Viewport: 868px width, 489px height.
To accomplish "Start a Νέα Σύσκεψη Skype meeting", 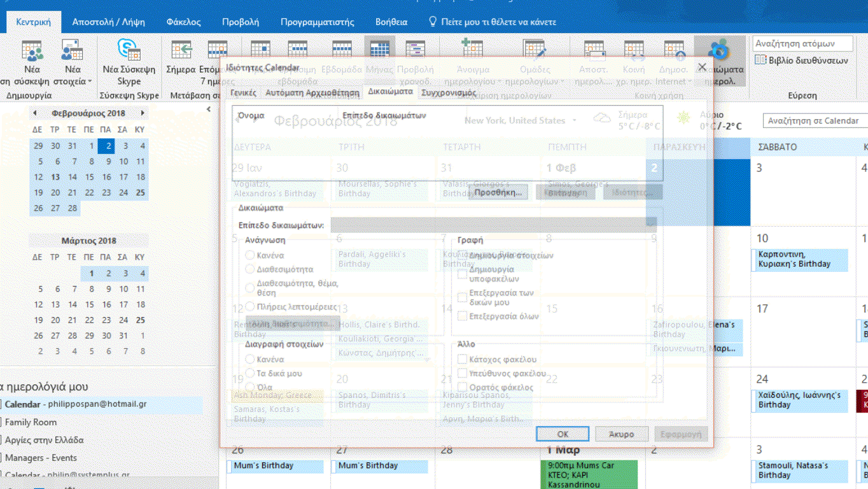I will click(x=129, y=62).
